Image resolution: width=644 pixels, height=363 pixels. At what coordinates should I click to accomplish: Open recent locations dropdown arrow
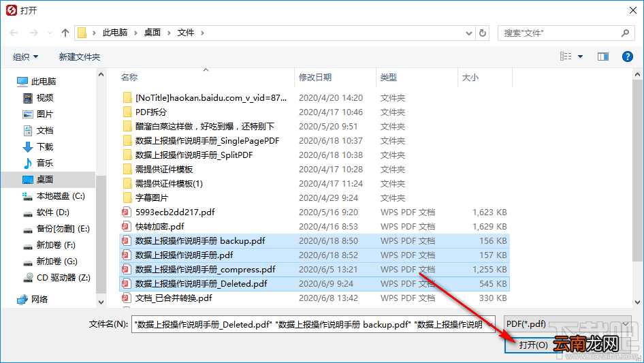[50, 33]
